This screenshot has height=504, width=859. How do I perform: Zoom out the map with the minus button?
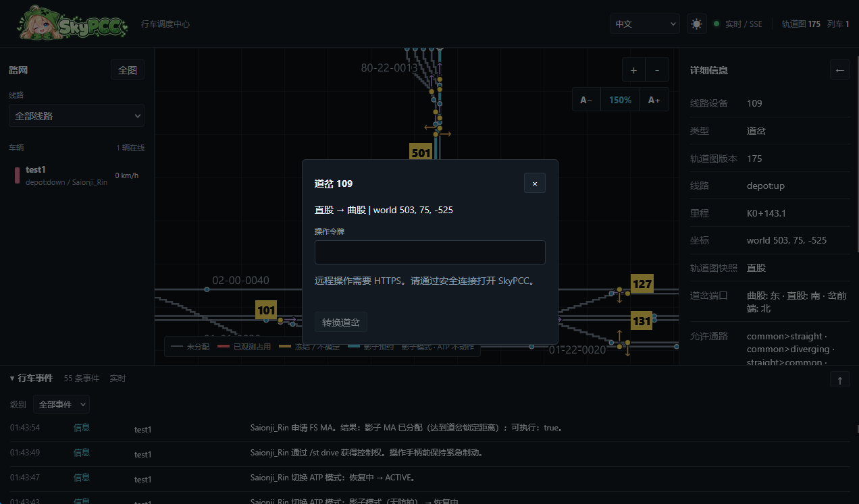tap(657, 70)
